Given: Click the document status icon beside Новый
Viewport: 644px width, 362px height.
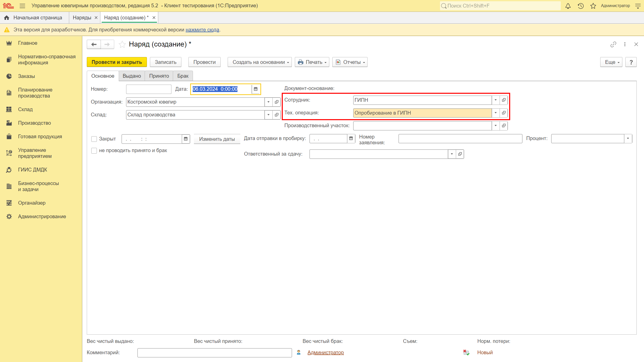Looking at the screenshot, I should 466,352.
